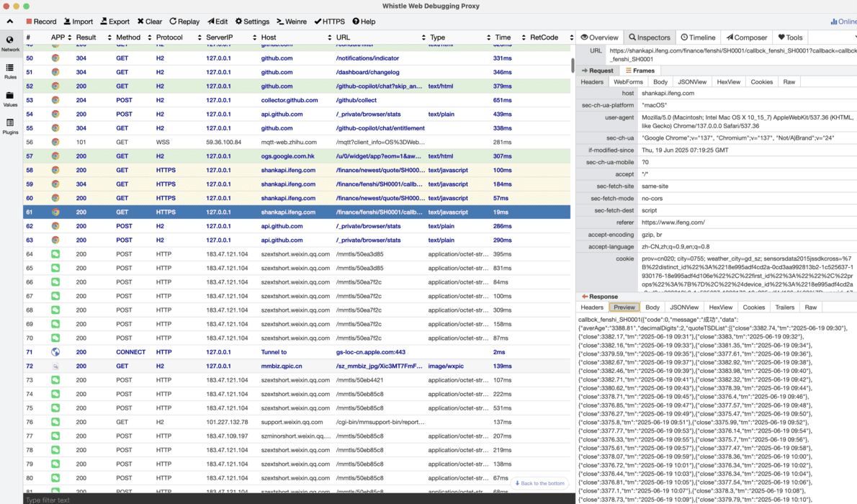Click the WeChat app icon in row 64
This screenshot has height=504, width=857.
pyautogui.click(x=55, y=254)
